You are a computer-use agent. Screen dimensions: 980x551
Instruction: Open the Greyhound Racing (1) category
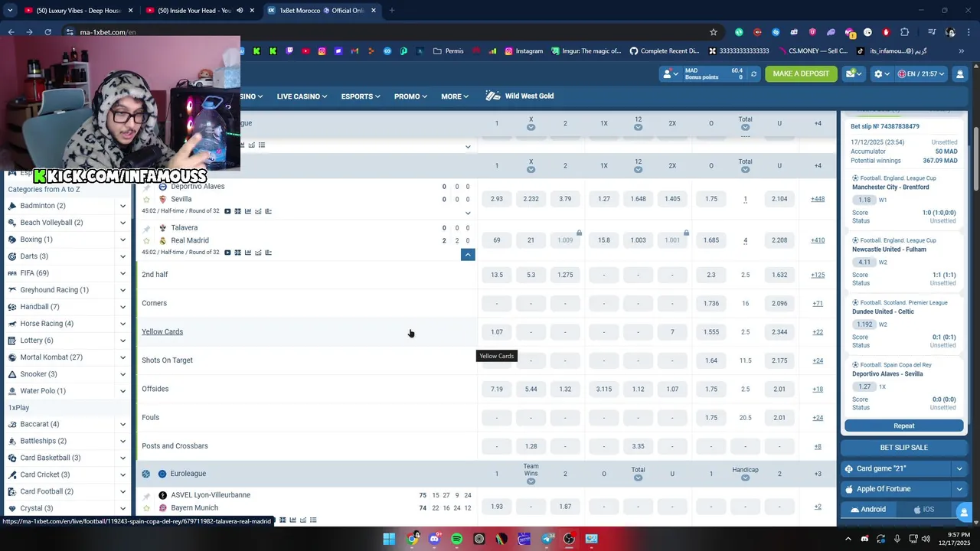tap(54, 290)
